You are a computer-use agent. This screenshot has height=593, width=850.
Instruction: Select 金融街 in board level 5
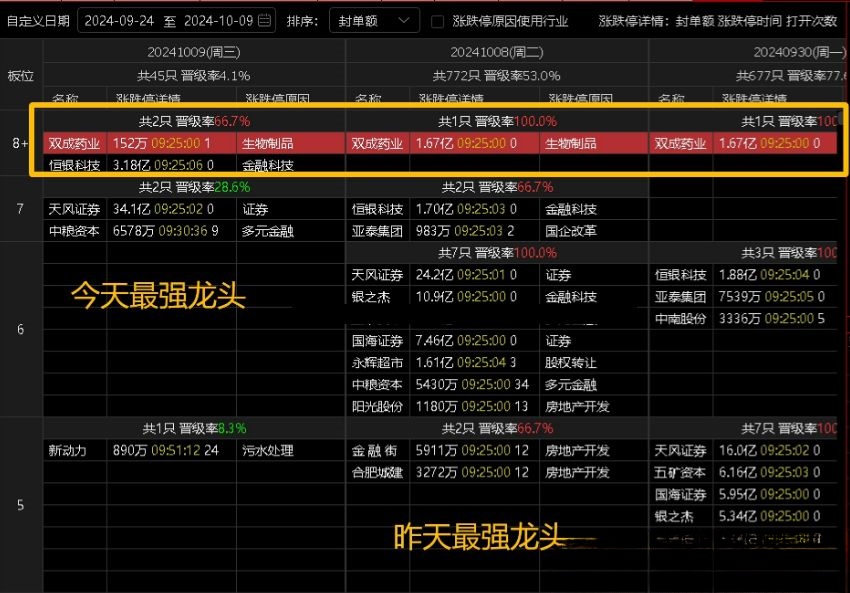pos(374,450)
